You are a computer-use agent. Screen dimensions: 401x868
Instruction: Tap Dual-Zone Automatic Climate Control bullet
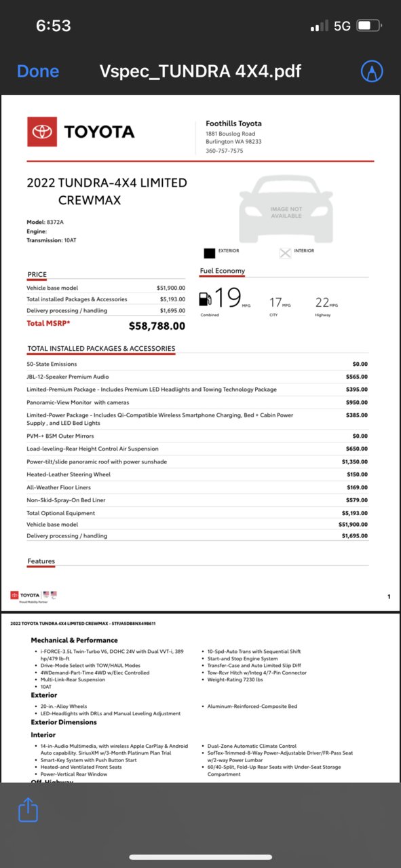(253, 746)
